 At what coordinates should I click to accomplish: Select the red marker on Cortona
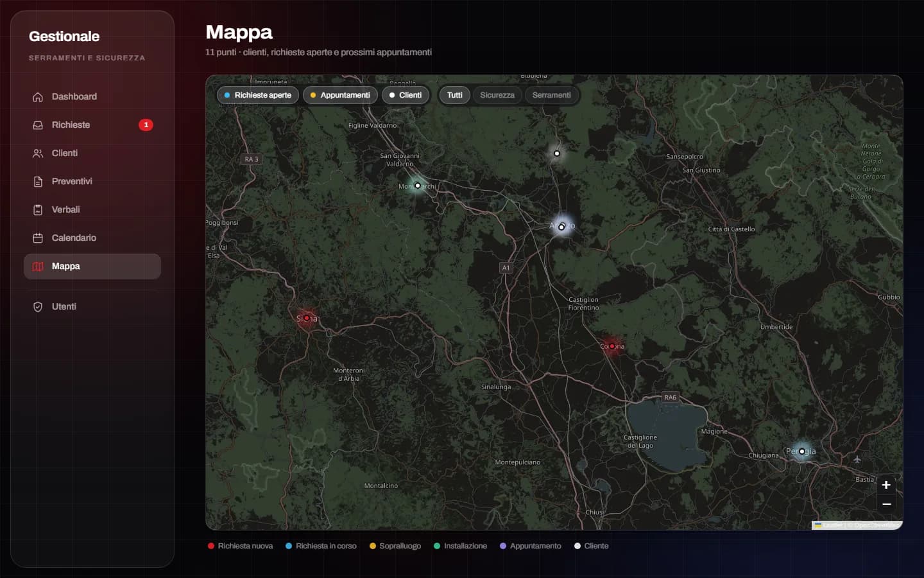click(612, 346)
